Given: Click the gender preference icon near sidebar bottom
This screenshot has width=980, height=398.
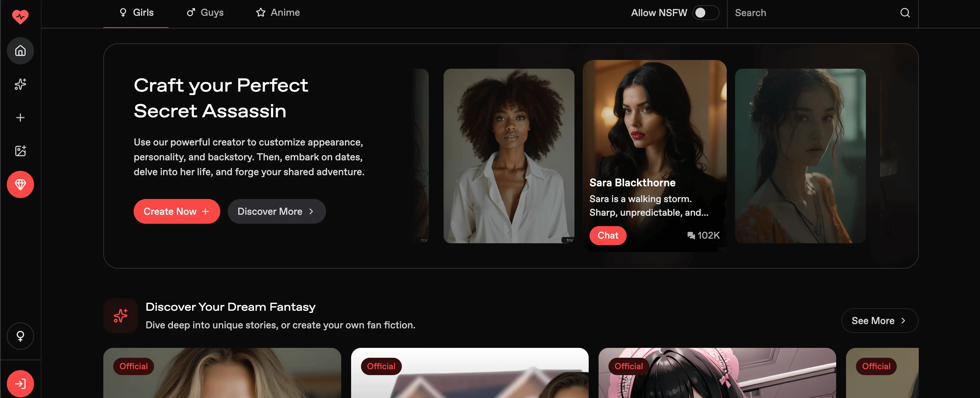Looking at the screenshot, I should (x=20, y=336).
